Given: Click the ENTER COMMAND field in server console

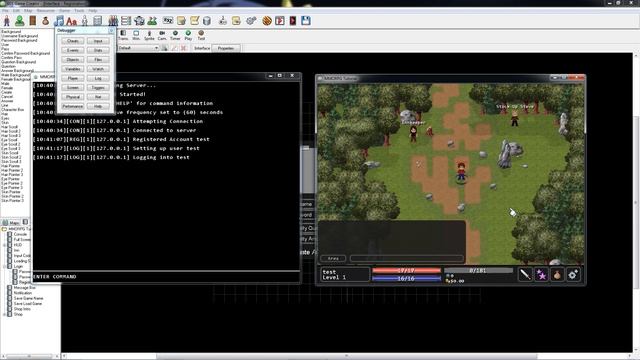Looking at the screenshot, I should pos(167,277).
